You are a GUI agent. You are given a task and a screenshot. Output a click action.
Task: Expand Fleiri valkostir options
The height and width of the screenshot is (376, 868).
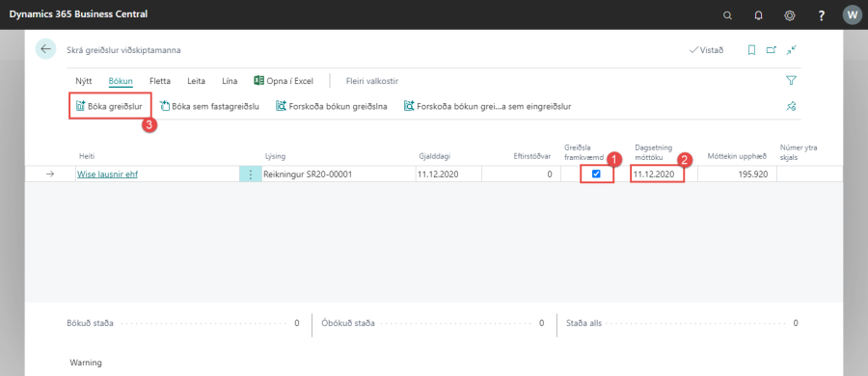(372, 81)
